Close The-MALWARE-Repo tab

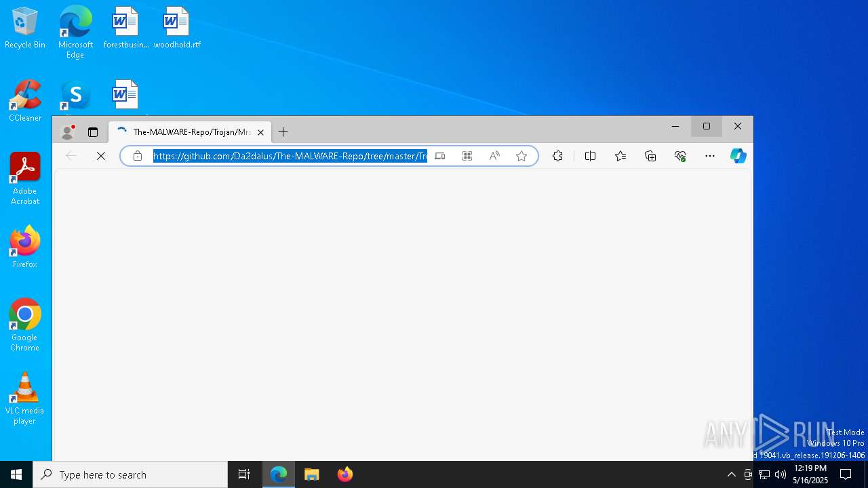(260, 133)
